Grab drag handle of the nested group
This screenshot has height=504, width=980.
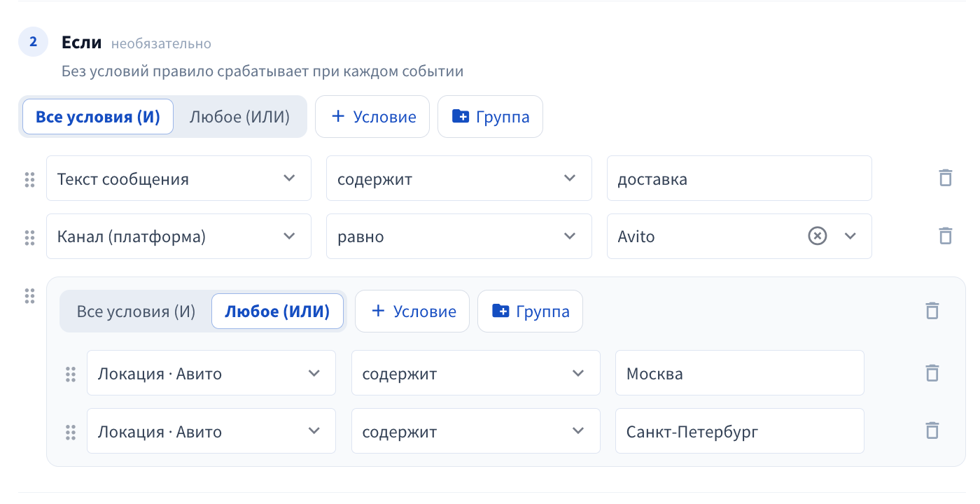[29, 295]
